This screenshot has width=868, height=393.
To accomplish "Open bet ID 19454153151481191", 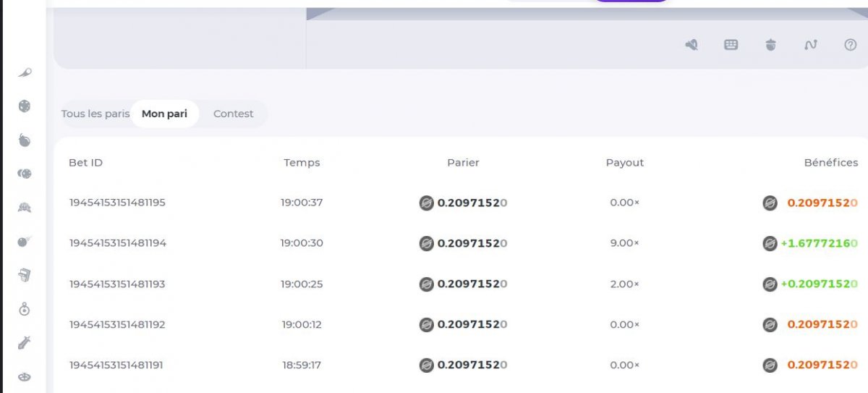I will [116, 365].
